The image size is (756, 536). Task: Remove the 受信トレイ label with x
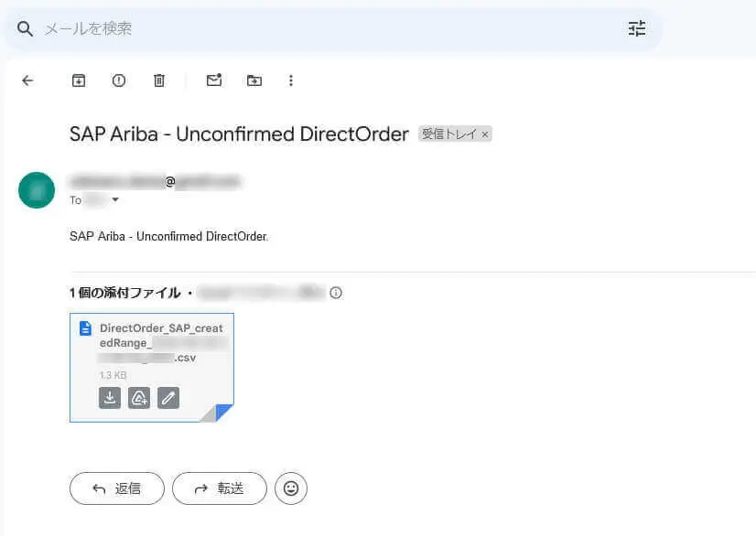coord(485,134)
